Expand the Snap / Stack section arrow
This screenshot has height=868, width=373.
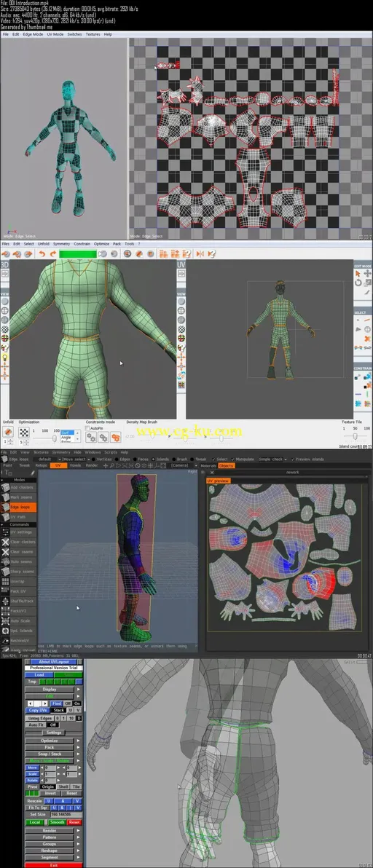pos(78,754)
